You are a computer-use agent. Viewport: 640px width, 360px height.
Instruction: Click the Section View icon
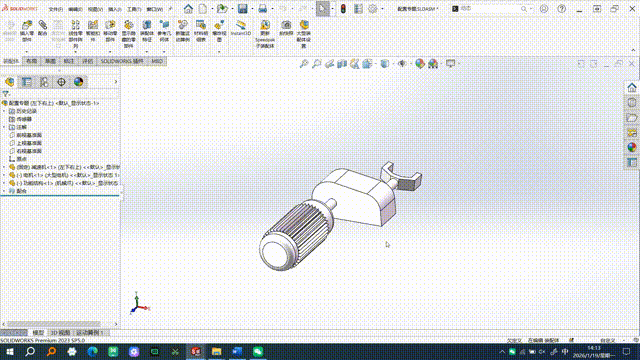click(342, 64)
